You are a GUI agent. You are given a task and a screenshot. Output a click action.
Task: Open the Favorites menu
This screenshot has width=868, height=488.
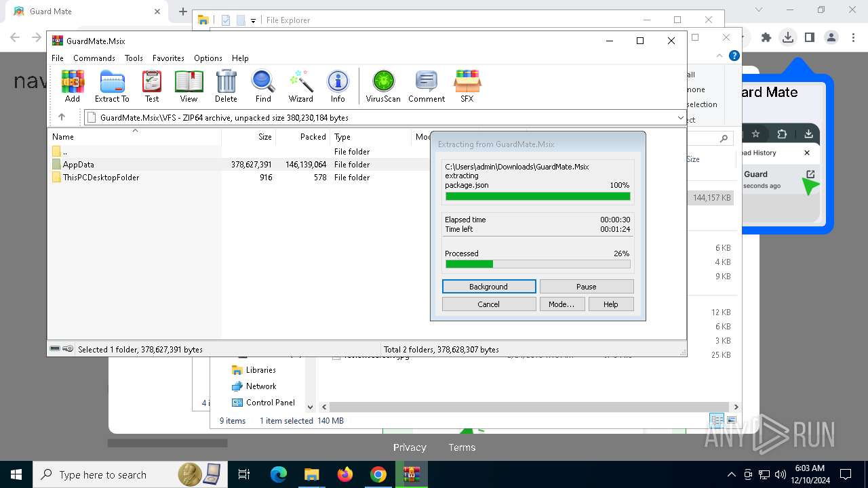(x=168, y=58)
